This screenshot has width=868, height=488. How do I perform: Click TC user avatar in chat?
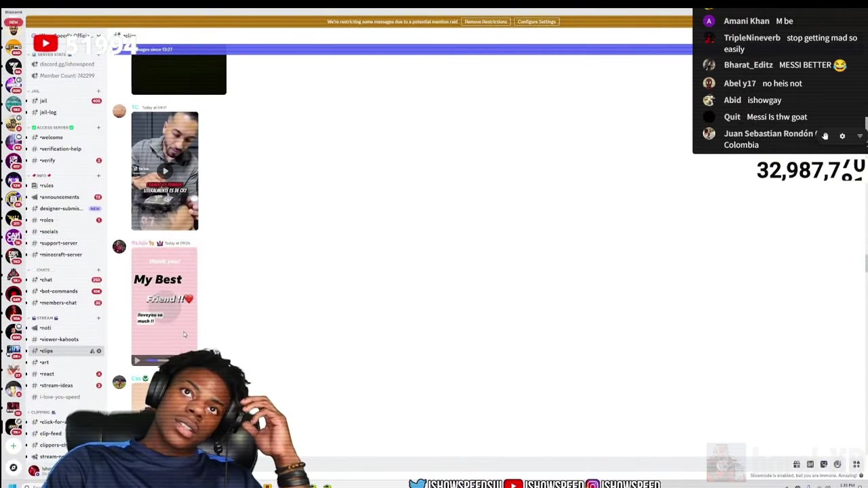point(119,111)
